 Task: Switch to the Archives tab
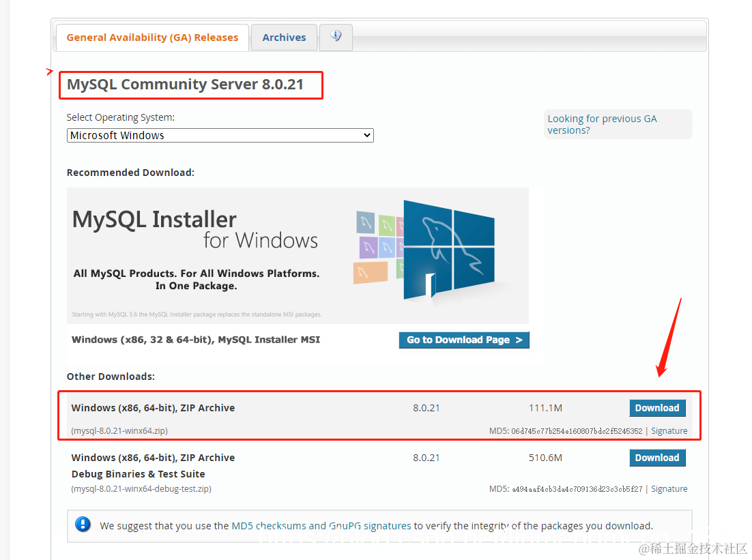[x=284, y=38]
